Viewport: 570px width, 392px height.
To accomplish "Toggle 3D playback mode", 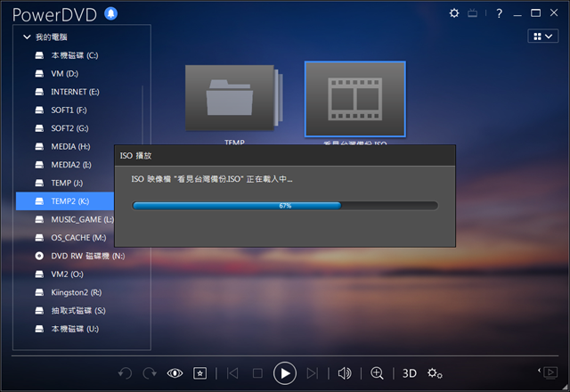I will (410, 373).
